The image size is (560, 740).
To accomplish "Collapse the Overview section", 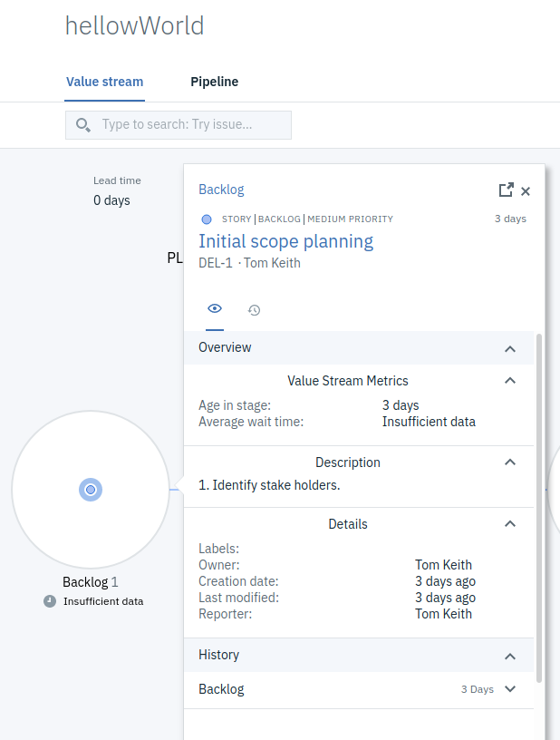I will tap(510, 348).
